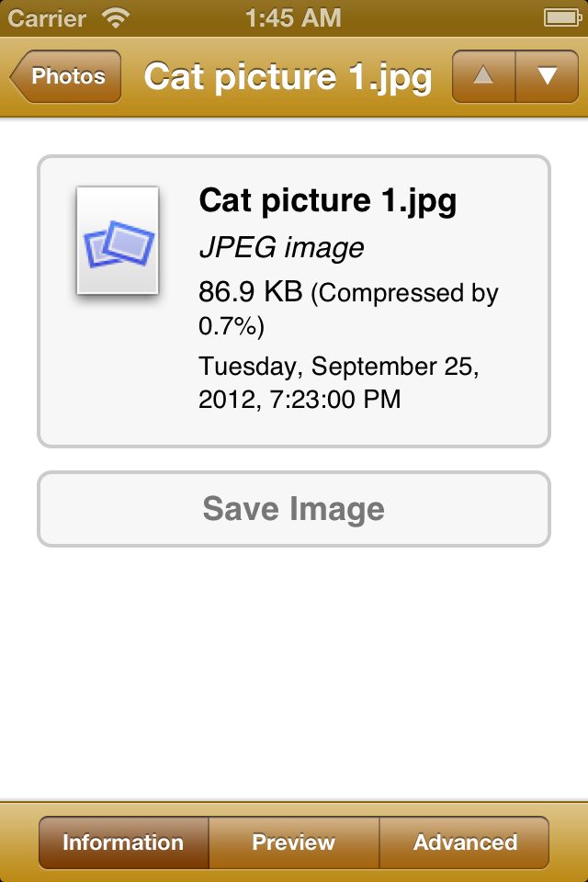This screenshot has height=882, width=588.
Task: Tap the Wi-Fi status icon
Action: (116, 18)
